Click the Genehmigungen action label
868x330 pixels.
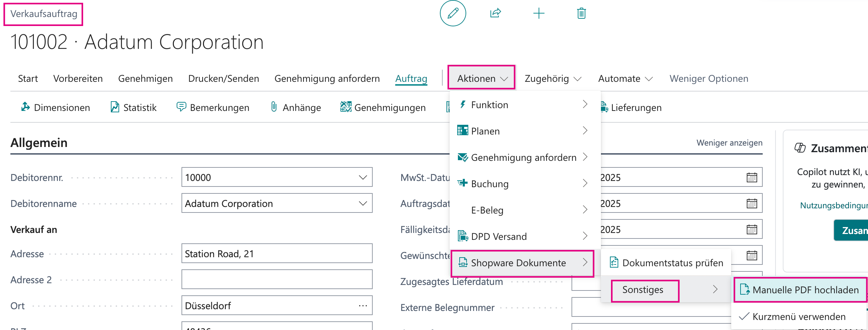390,107
